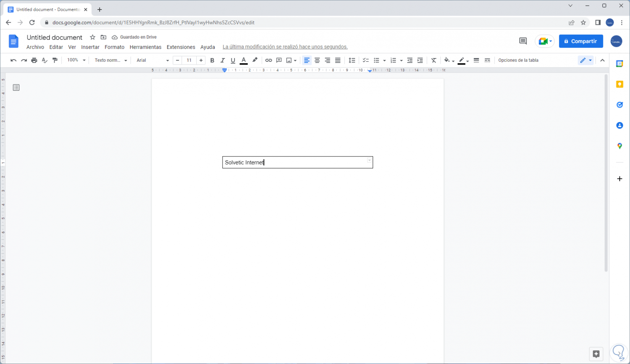630x364 pixels.
Task: Toggle bold formatting
Action: coord(212,60)
